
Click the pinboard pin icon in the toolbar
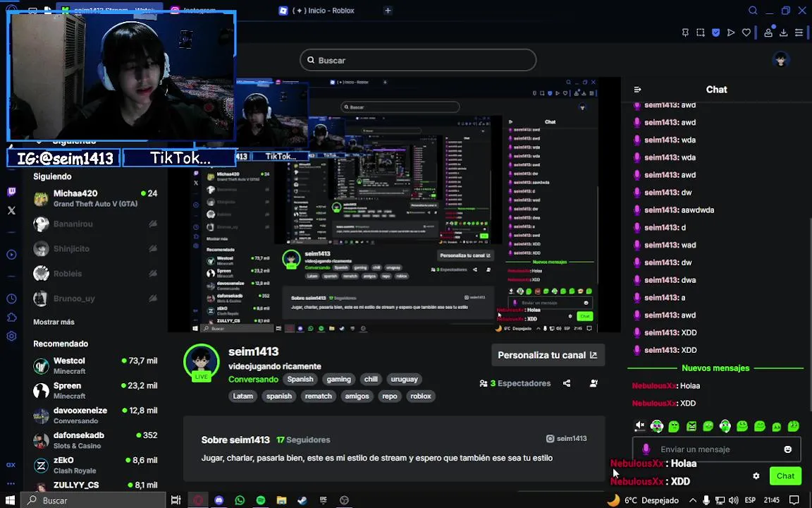click(685, 32)
